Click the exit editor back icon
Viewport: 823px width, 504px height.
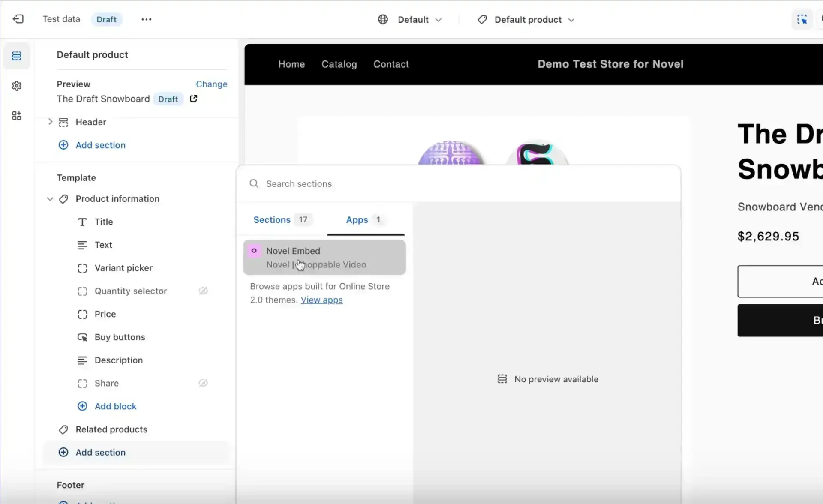[18, 19]
